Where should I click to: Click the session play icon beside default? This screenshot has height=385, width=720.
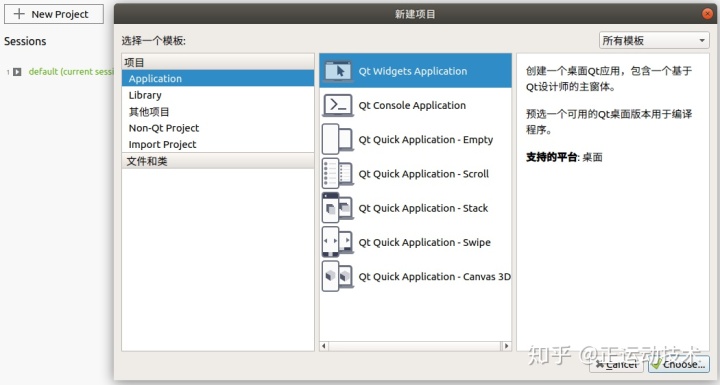(17, 72)
